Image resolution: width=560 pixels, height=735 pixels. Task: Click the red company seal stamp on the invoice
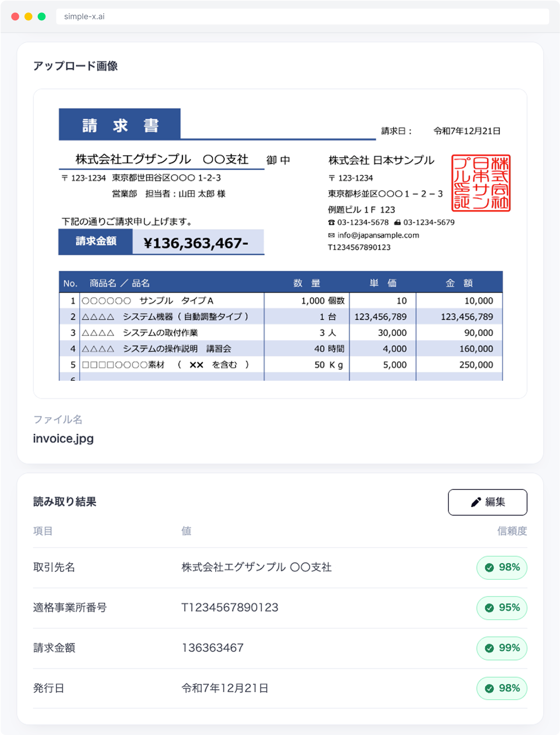[x=481, y=183]
